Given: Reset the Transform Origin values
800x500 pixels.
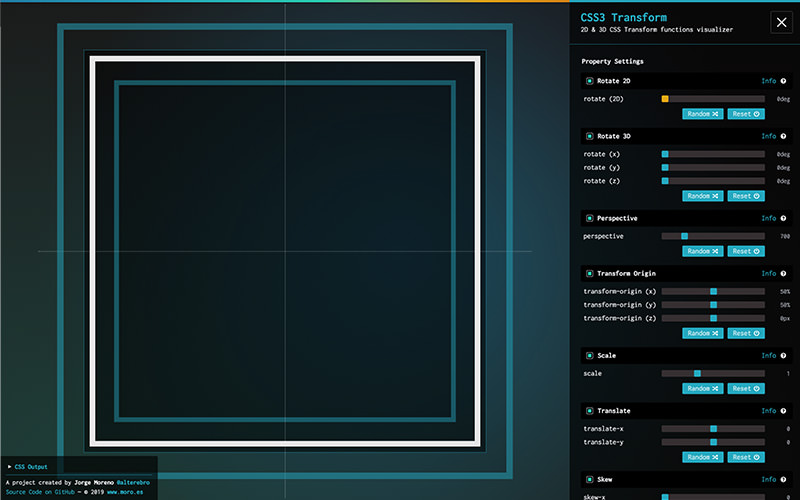Looking at the screenshot, I should click(746, 333).
